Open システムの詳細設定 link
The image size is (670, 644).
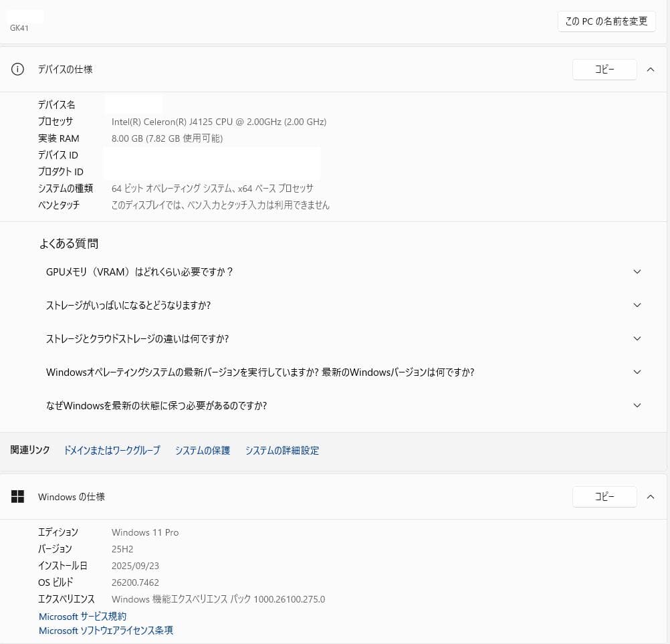282,451
